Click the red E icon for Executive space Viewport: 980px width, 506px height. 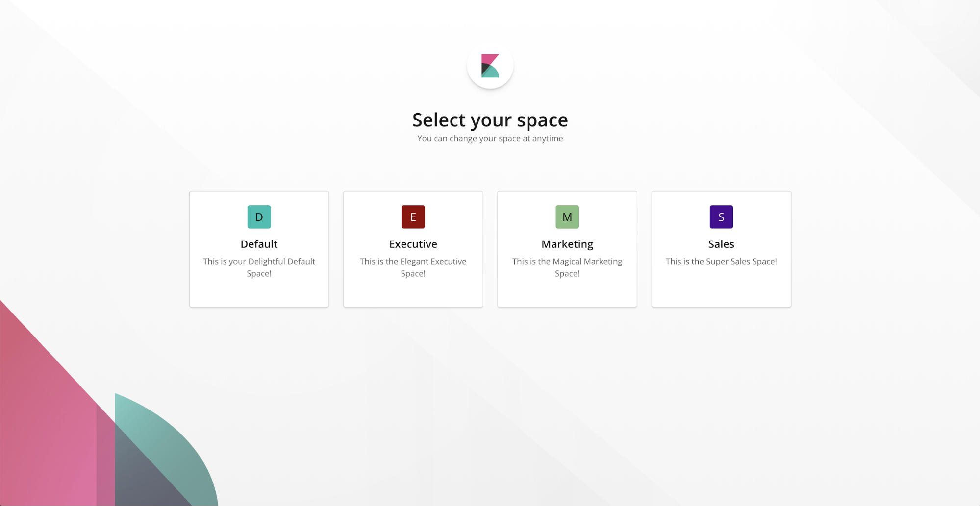413,217
